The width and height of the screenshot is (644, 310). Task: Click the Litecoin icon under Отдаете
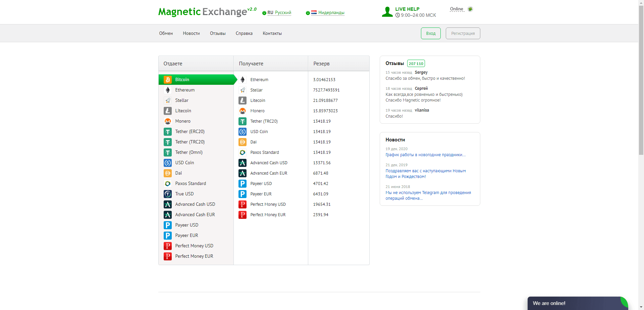click(168, 111)
